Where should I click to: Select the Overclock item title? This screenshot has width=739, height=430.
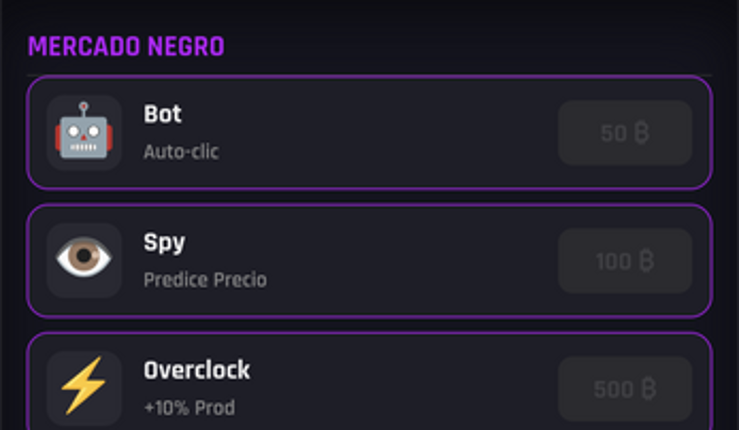click(x=197, y=370)
